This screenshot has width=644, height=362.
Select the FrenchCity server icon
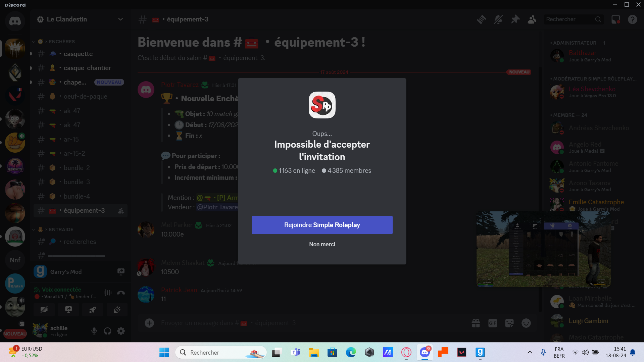tap(15, 166)
